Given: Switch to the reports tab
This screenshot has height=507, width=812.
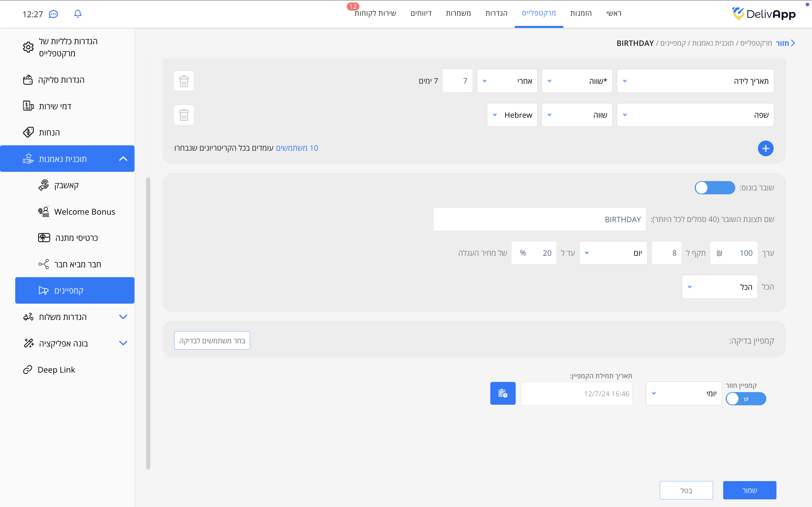Looking at the screenshot, I should 421,14.
